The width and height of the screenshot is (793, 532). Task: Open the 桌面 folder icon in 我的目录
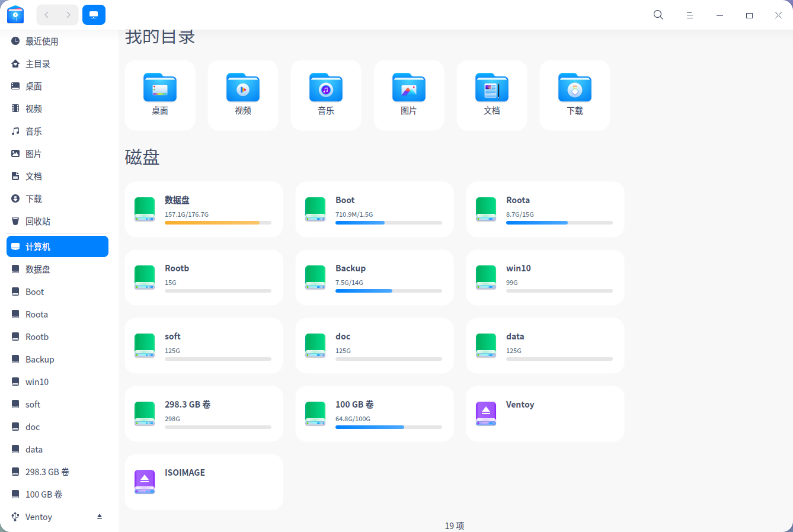(x=160, y=88)
